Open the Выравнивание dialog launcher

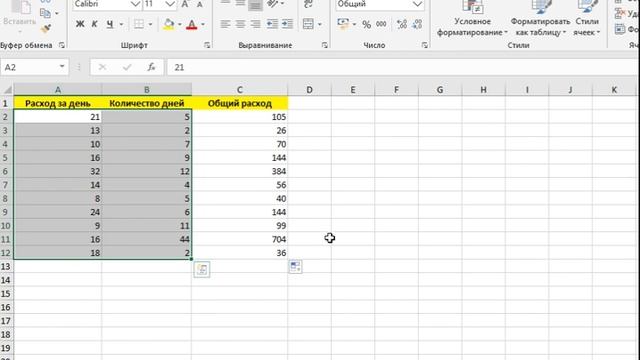click(x=324, y=45)
